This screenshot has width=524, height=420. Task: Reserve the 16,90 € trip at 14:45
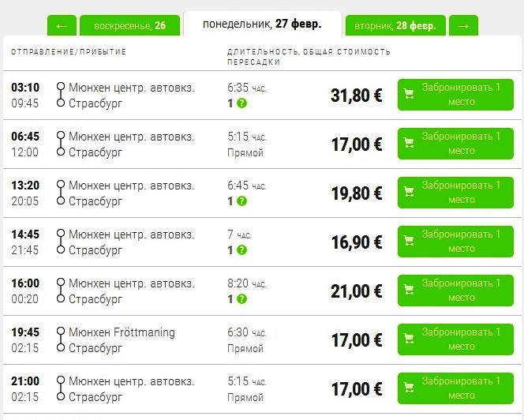point(449,242)
